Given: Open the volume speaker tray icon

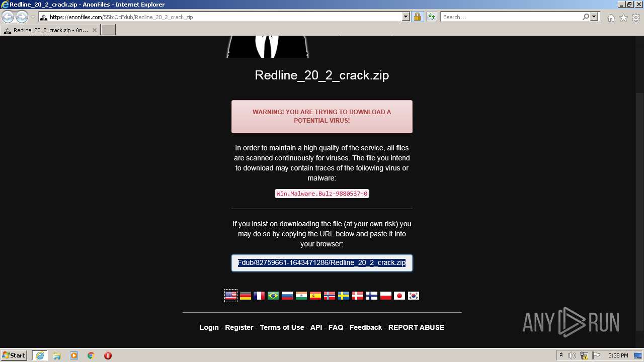Looking at the screenshot, I should pos(572,355).
